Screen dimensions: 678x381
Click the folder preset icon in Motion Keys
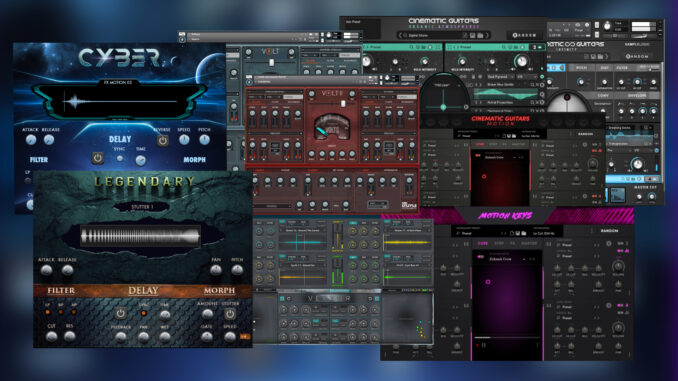(x=523, y=234)
